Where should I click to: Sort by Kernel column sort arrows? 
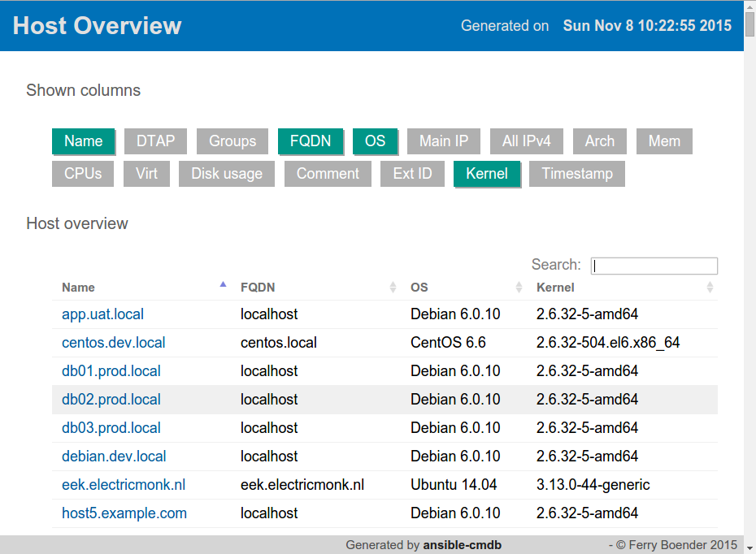pyautogui.click(x=710, y=287)
